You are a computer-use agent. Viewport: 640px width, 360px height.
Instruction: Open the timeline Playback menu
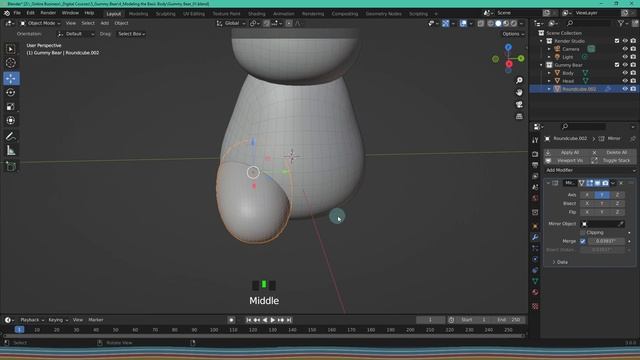(x=31, y=320)
